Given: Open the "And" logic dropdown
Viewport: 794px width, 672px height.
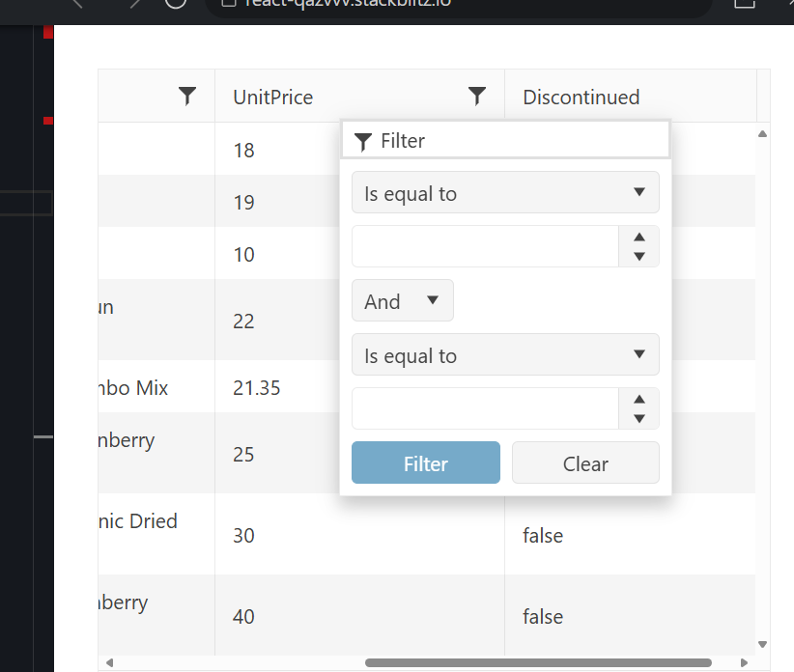Looking at the screenshot, I should [x=402, y=301].
